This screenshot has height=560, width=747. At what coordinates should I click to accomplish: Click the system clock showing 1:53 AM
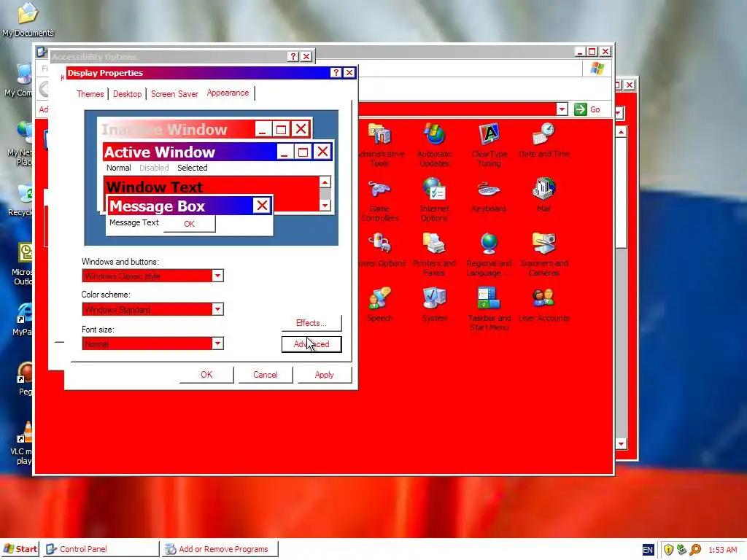[723, 550]
